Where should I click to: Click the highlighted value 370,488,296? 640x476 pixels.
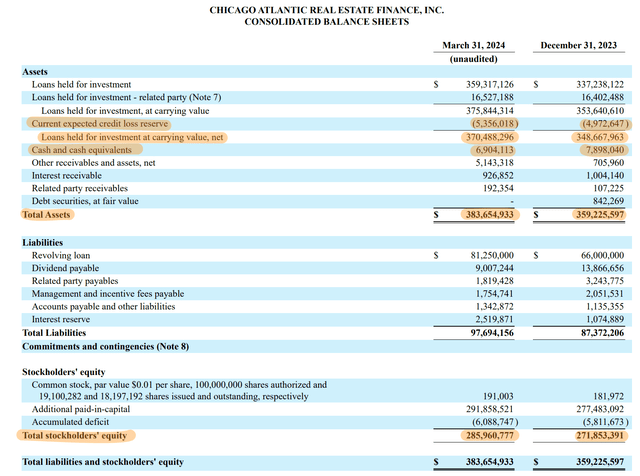click(x=490, y=137)
